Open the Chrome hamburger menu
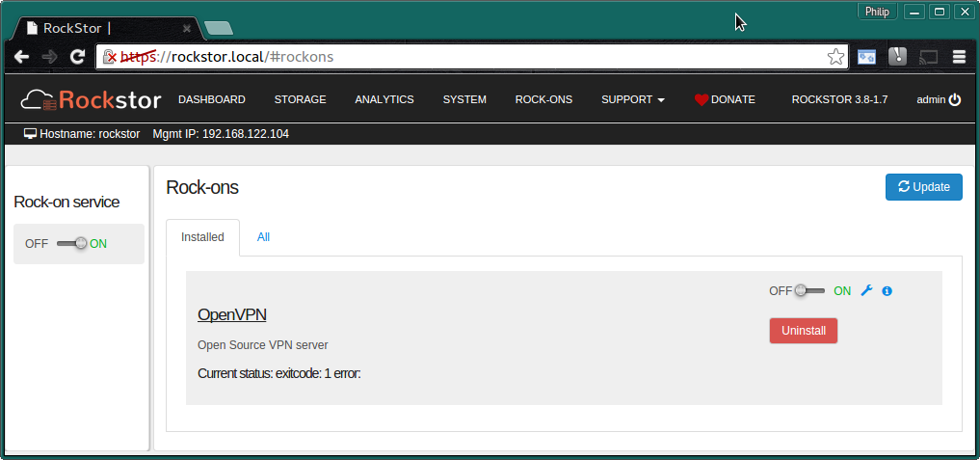The height and width of the screenshot is (460, 980). 960,57
